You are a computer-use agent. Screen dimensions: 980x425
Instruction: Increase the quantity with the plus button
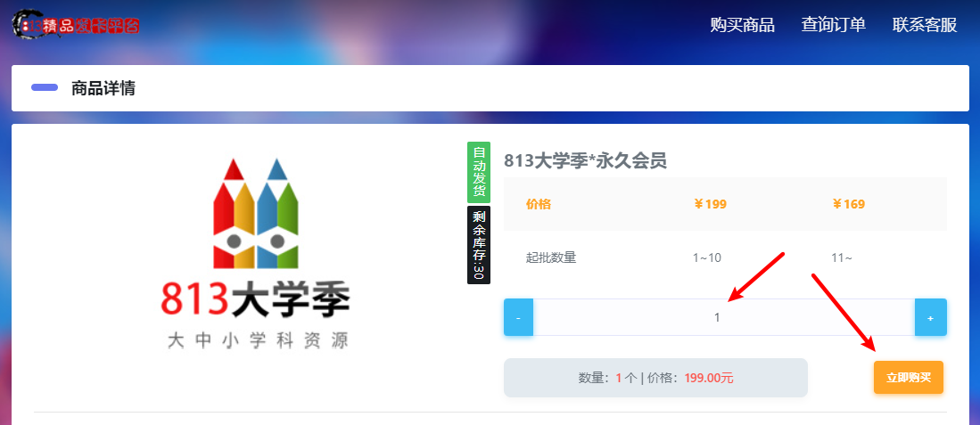(930, 317)
